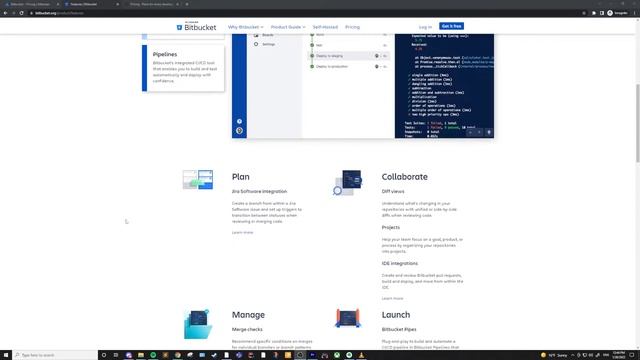
Task: Click the IDE integrations subheading
Action: [x=400, y=264]
